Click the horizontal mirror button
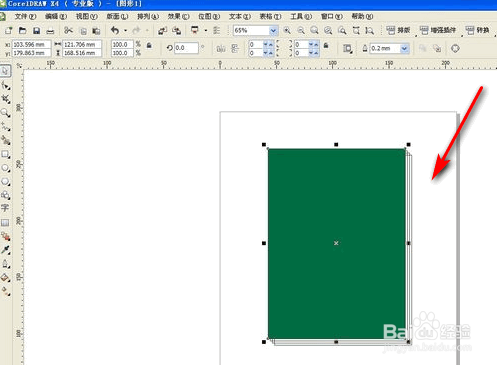Screen dimensions: 500x365 click(221, 49)
